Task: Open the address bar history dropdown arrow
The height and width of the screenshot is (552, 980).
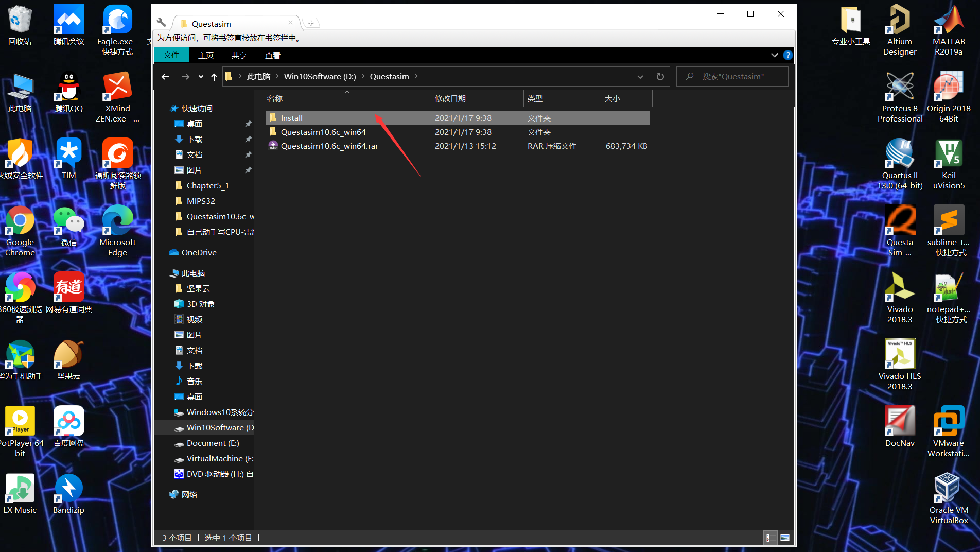Action: [640, 76]
